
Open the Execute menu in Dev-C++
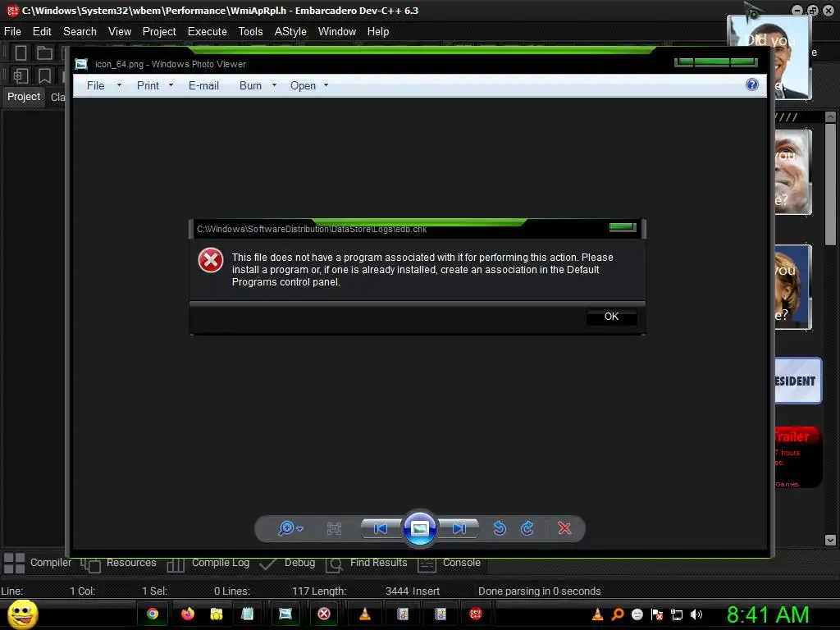point(208,32)
